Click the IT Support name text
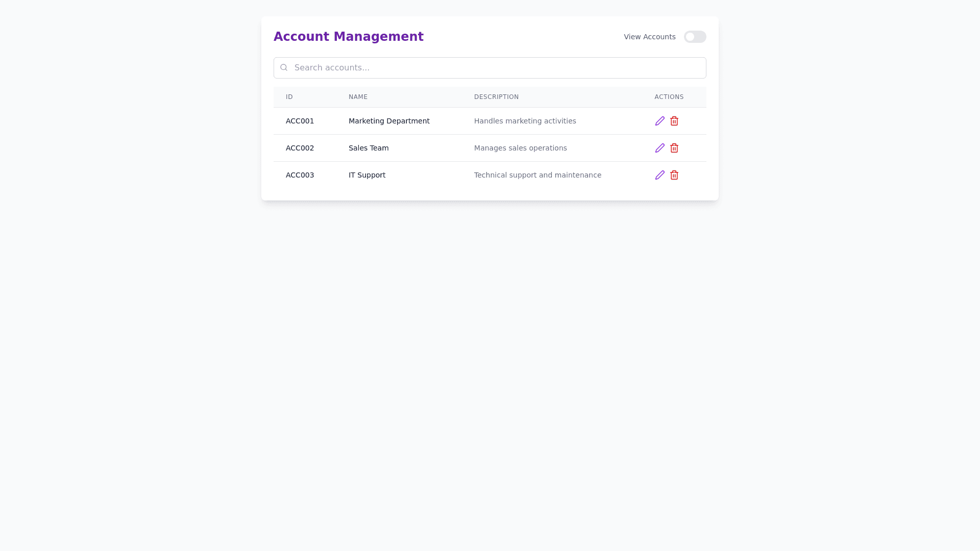 click(367, 175)
